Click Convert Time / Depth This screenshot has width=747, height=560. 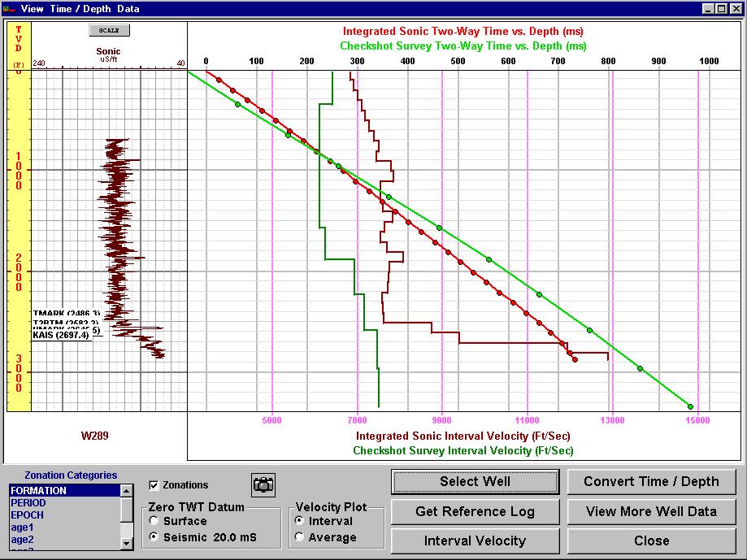(651, 481)
